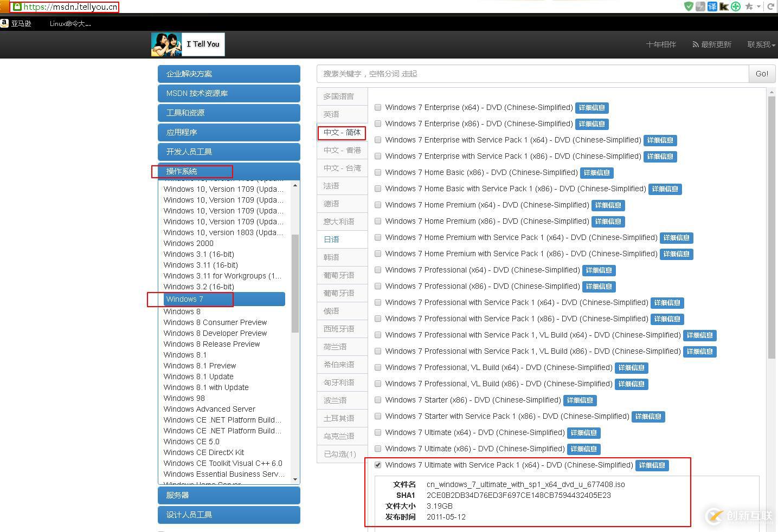Check Windows 7 Ultimate (x86) DVD checkbox
This screenshot has height=532, width=778.
[378, 449]
